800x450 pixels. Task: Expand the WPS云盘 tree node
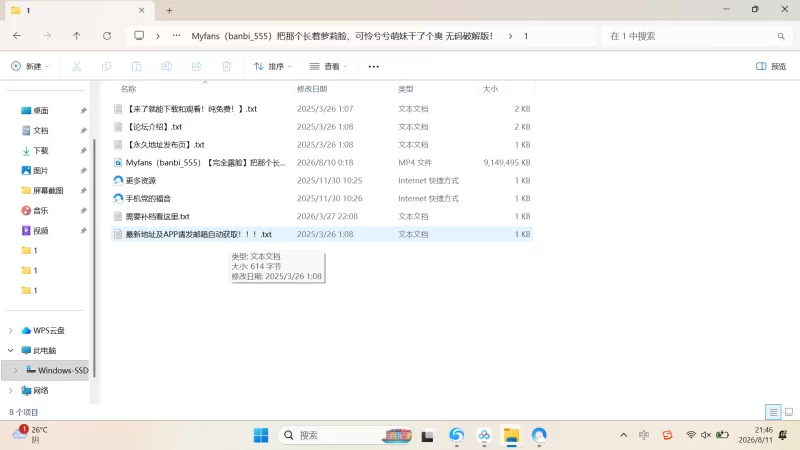[x=11, y=330]
